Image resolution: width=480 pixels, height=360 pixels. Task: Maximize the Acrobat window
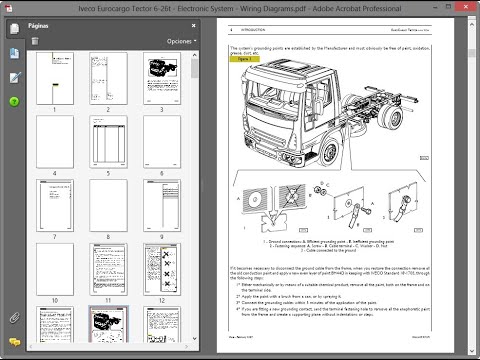click(x=449, y=7)
